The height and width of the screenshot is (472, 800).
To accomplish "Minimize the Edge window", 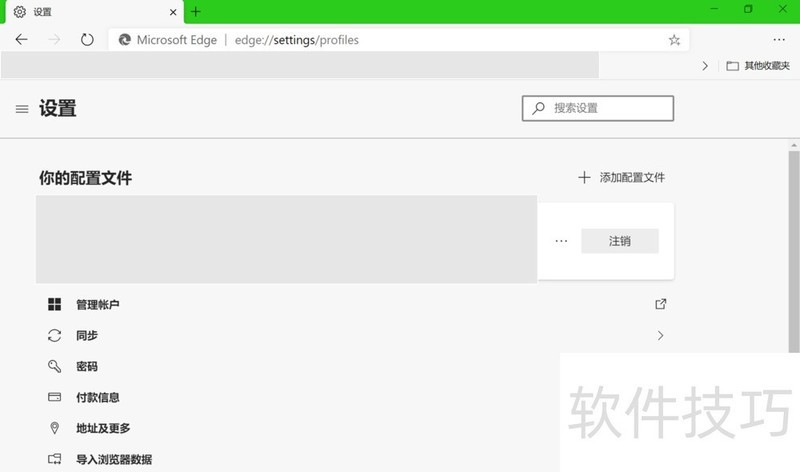I will 714,9.
